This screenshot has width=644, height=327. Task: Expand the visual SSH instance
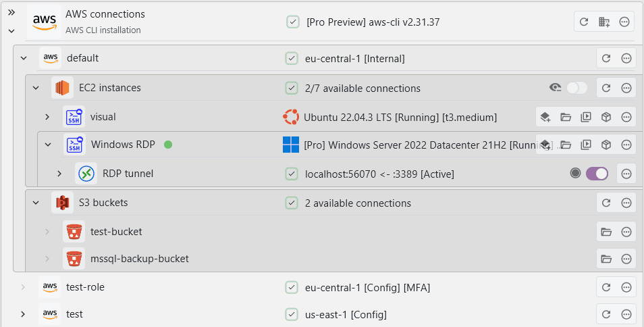click(47, 117)
